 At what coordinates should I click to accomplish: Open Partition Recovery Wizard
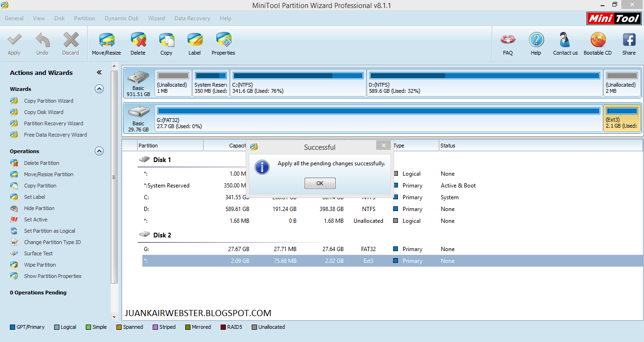pos(53,123)
